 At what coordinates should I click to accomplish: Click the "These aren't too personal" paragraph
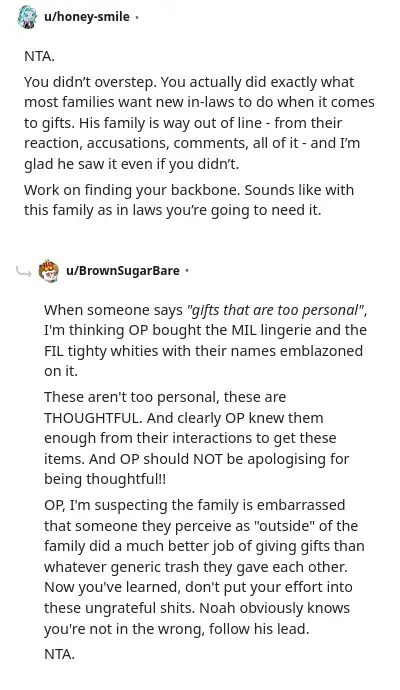click(x=197, y=438)
